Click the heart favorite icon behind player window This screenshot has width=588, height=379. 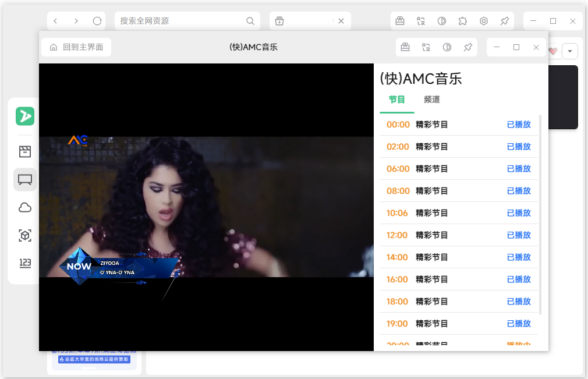click(x=553, y=51)
